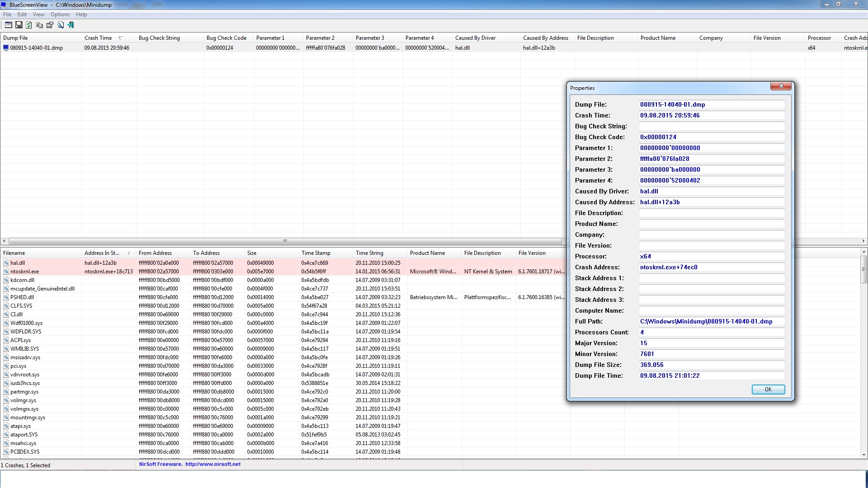Sort drivers by Filename column header

[x=14, y=253]
